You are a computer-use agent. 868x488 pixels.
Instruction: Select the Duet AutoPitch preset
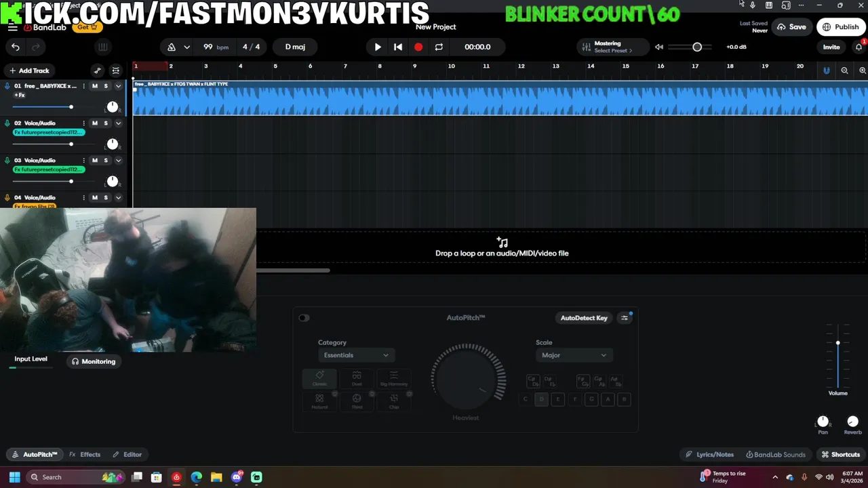(x=357, y=378)
